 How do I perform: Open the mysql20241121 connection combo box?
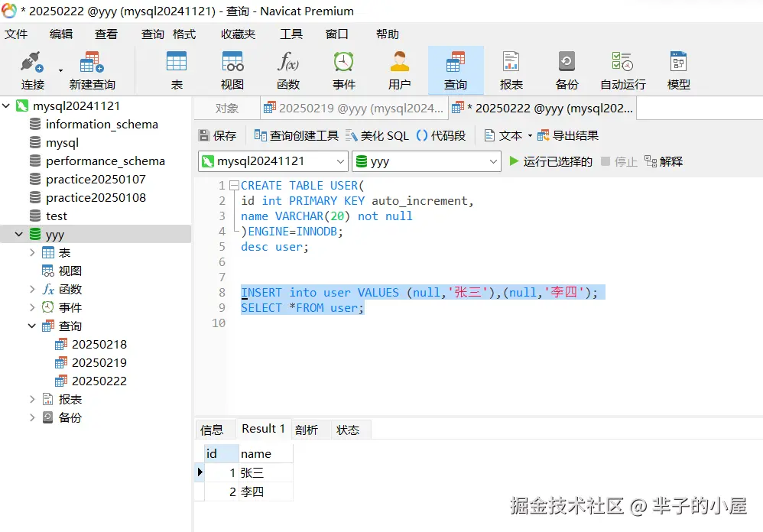(x=273, y=161)
